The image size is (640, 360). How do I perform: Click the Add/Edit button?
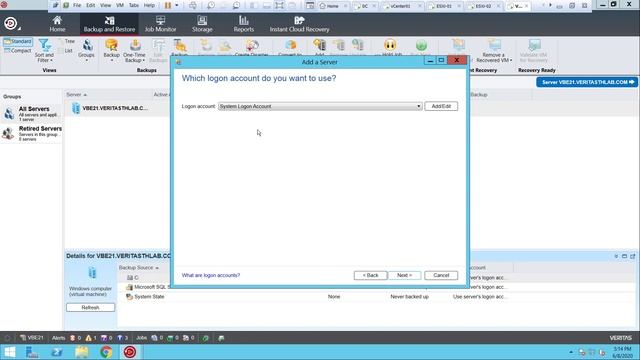click(x=441, y=106)
